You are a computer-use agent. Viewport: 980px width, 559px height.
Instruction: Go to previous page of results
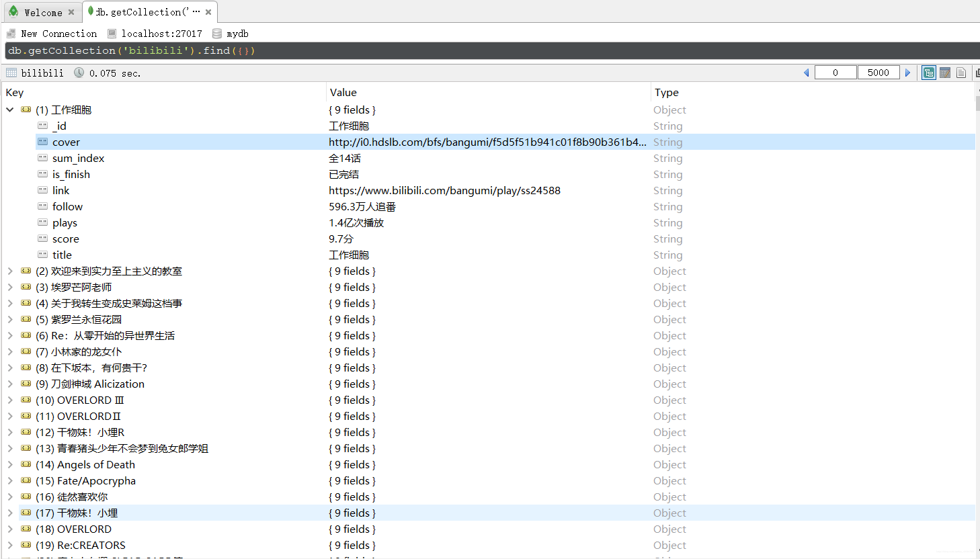(x=807, y=73)
